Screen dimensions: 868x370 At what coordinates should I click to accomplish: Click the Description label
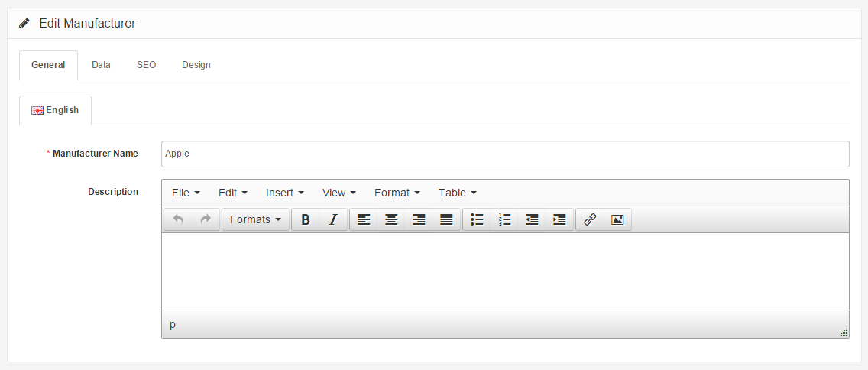point(113,192)
